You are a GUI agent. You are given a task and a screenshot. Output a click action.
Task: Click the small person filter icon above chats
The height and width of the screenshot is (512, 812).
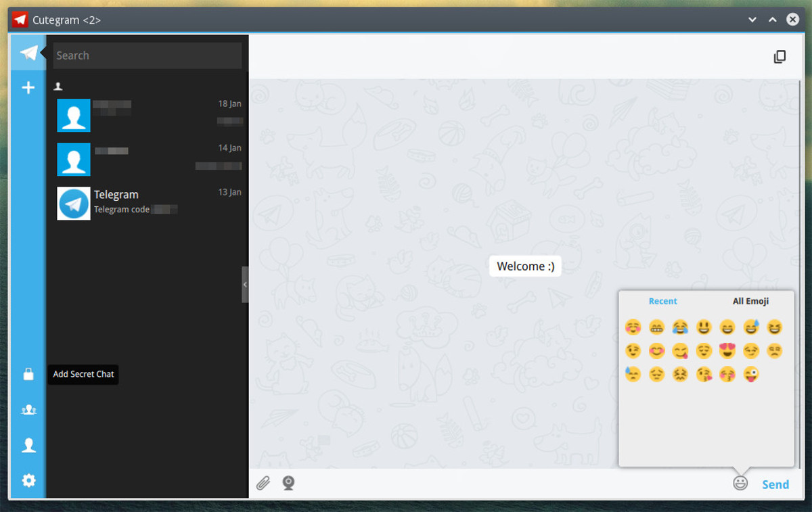(x=58, y=87)
